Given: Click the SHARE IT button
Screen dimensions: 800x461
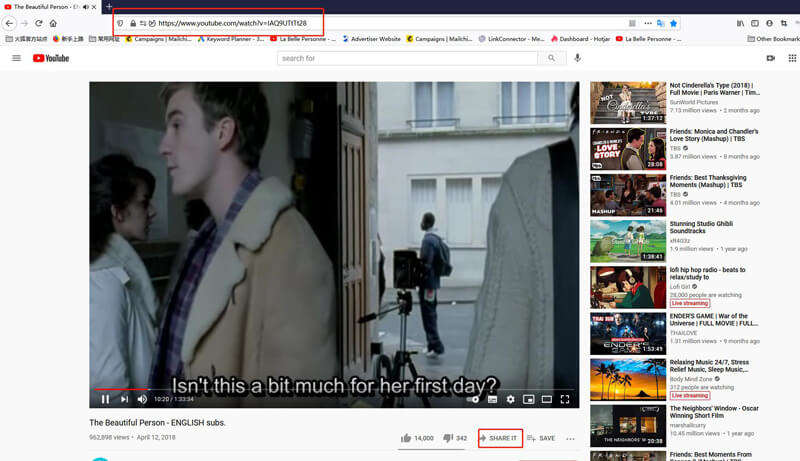Looking at the screenshot, I should (x=500, y=438).
